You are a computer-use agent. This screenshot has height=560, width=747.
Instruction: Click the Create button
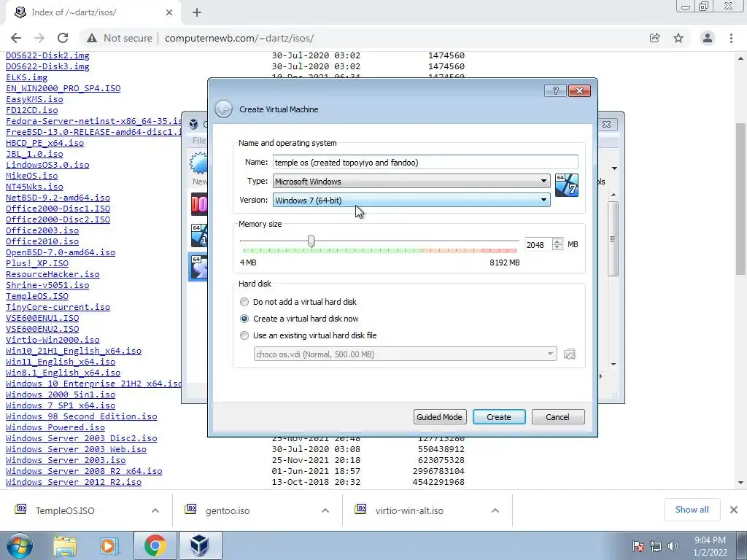[499, 417]
